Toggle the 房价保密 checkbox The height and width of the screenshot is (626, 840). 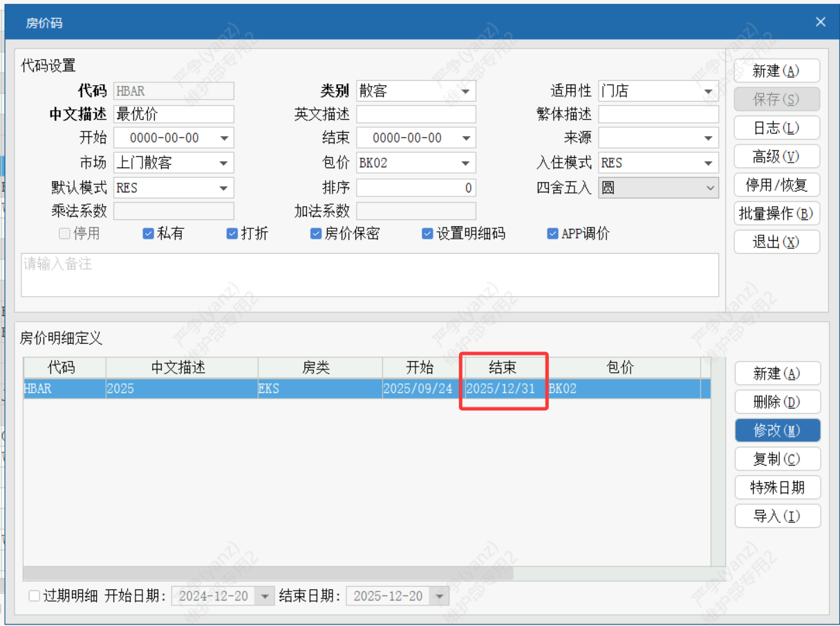coord(316,234)
